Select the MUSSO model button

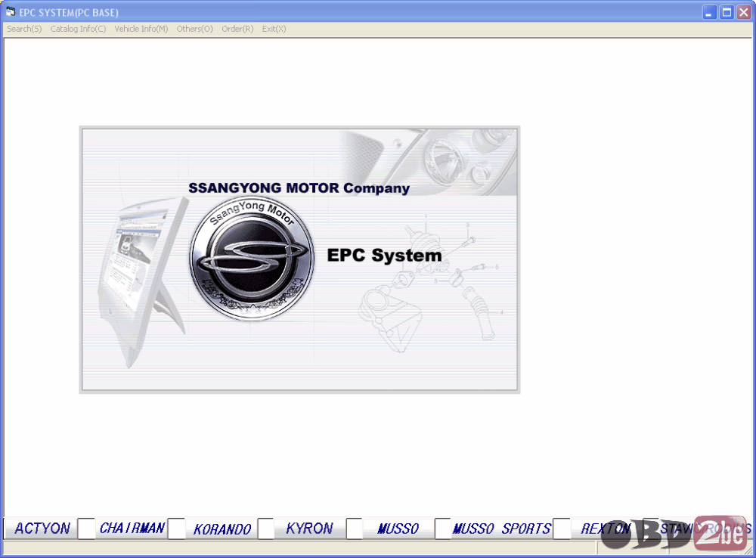tap(398, 529)
